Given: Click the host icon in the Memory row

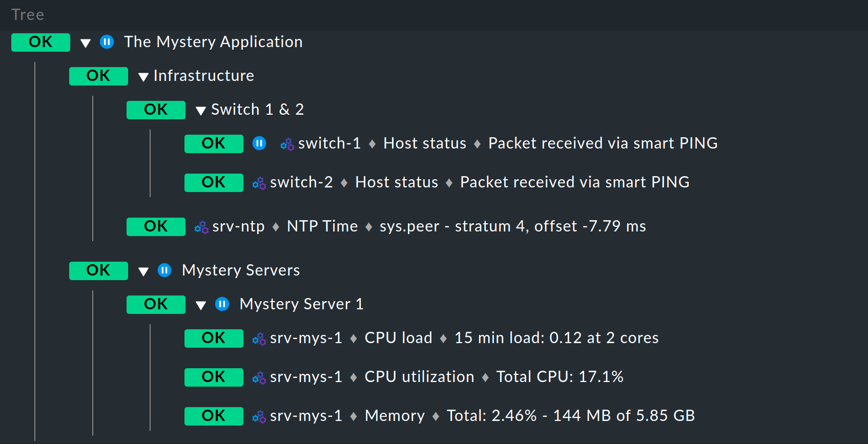Looking at the screenshot, I should [259, 417].
